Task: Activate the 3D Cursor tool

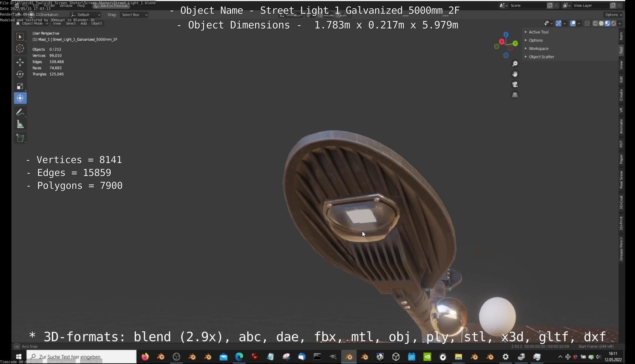Action: [20, 49]
